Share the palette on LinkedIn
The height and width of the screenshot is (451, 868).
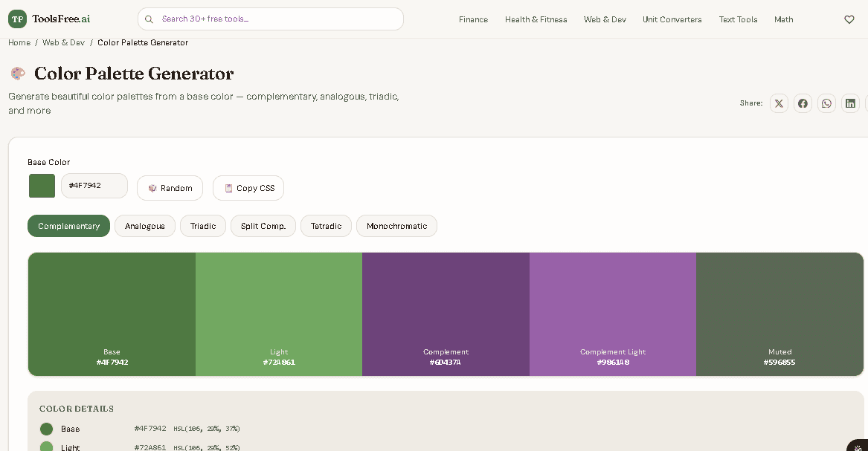[x=850, y=103]
